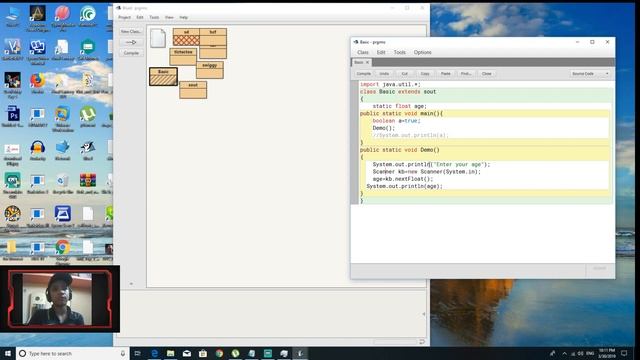
Task: Open the notification center icon
Action: pyautogui.click(x=624, y=353)
